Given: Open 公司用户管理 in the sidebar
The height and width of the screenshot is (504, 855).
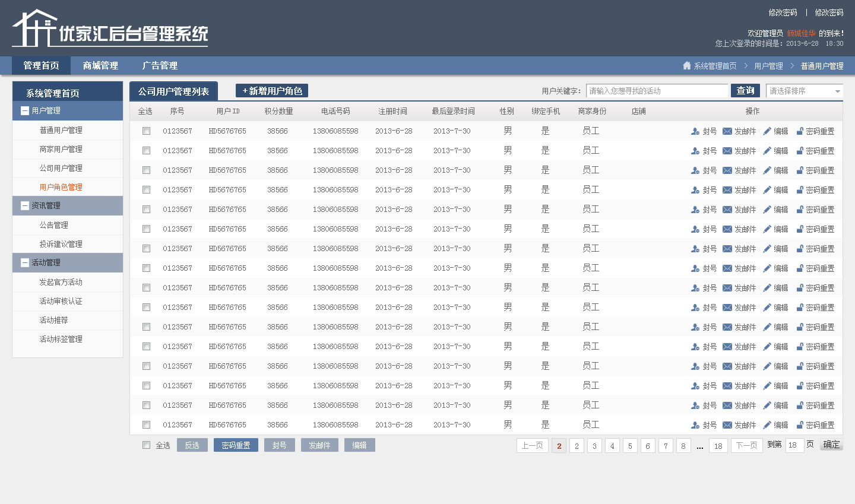Looking at the screenshot, I should [x=61, y=168].
